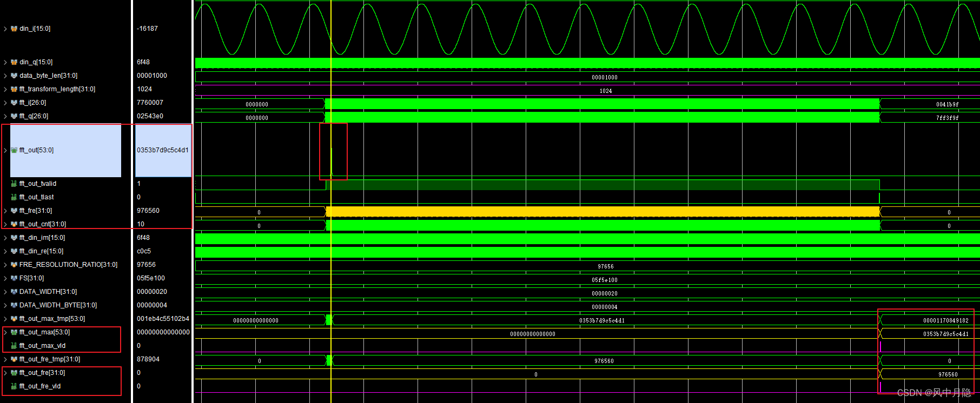Click the fft_din_re bus icon
The height and width of the screenshot is (403, 980).
pyautogui.click(x=14, y=251)
